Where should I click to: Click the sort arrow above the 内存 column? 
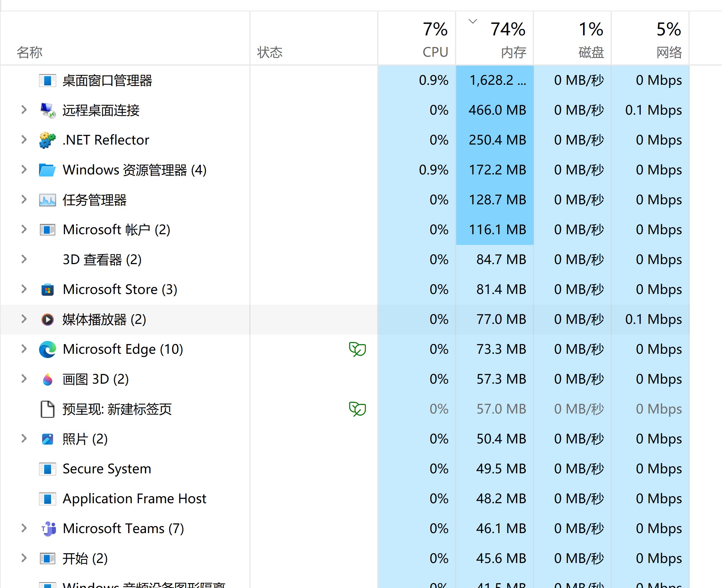point(472,21)
